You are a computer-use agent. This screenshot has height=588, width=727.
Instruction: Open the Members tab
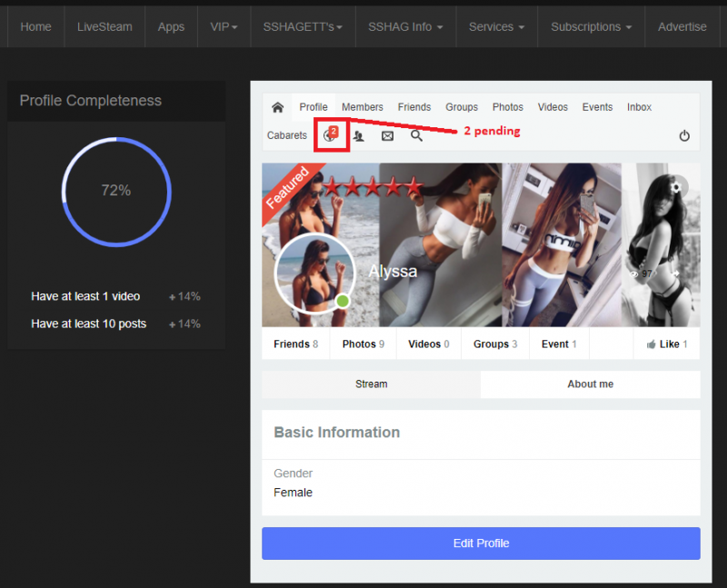pos(362,107)
